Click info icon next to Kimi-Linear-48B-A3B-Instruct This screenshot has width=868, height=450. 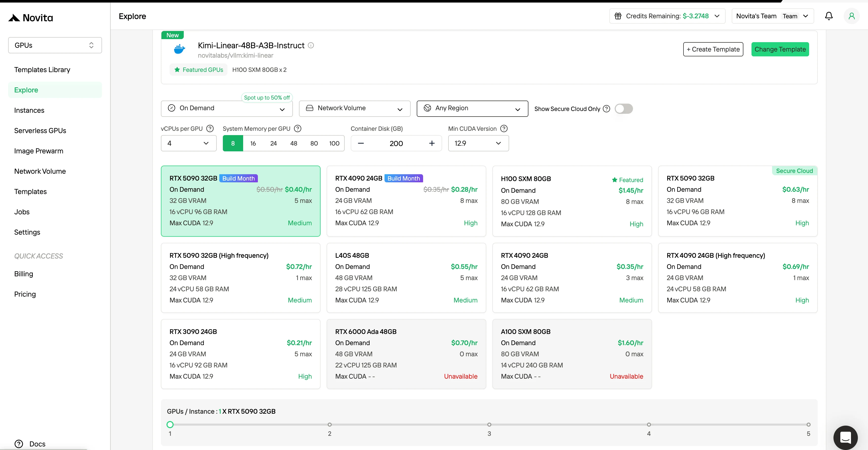pyautogui.click(x=311, y=45)
